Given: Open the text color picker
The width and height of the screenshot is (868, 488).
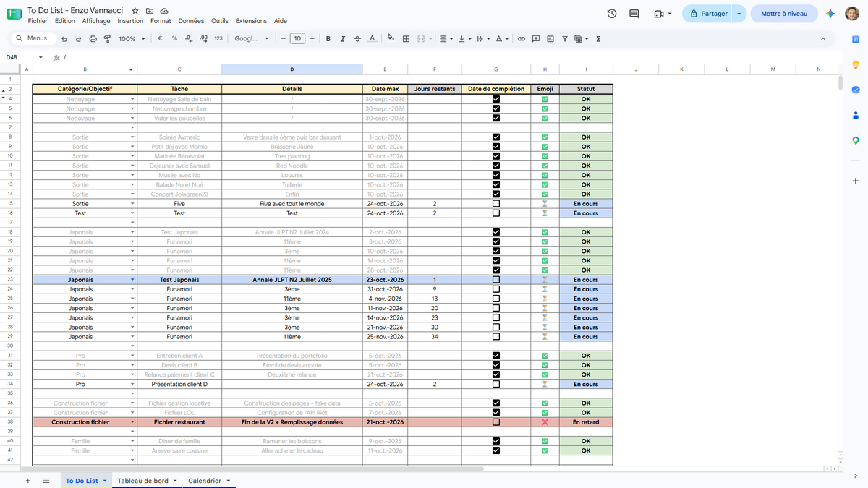Looking at the screenshot, I should coord(372,38).
